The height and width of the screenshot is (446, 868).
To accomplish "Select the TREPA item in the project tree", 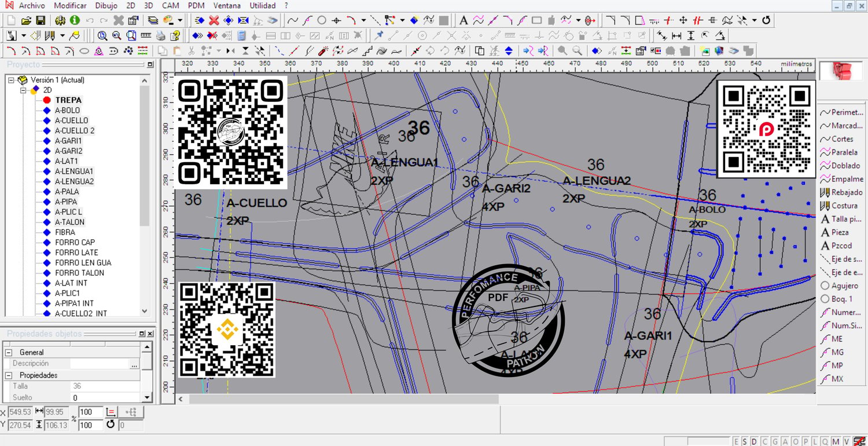I will (68, 100).
